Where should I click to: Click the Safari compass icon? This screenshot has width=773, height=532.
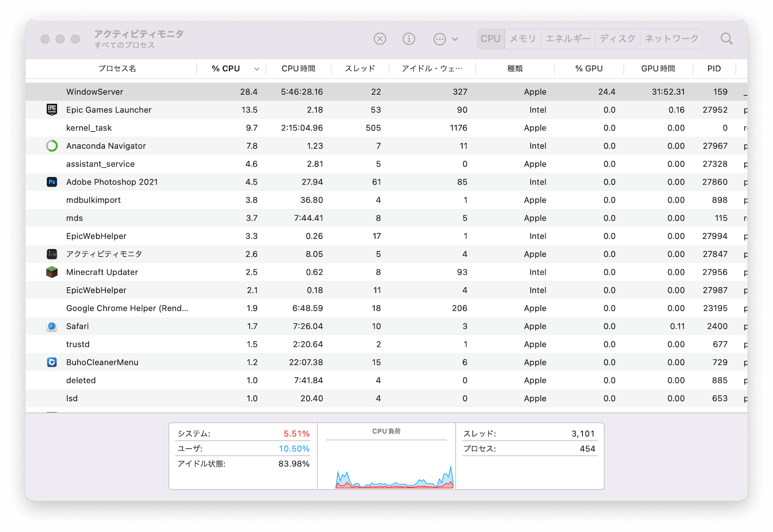[52, 326]
